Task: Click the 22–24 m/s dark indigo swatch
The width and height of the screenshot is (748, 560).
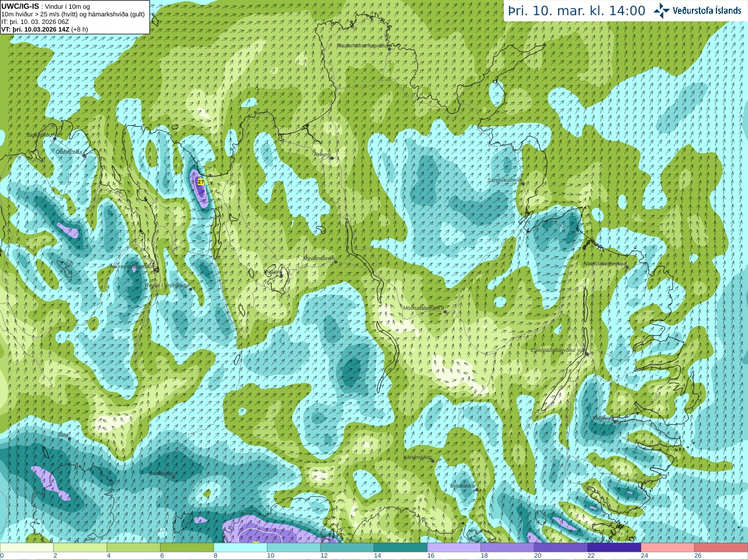Action: (614, 548)
